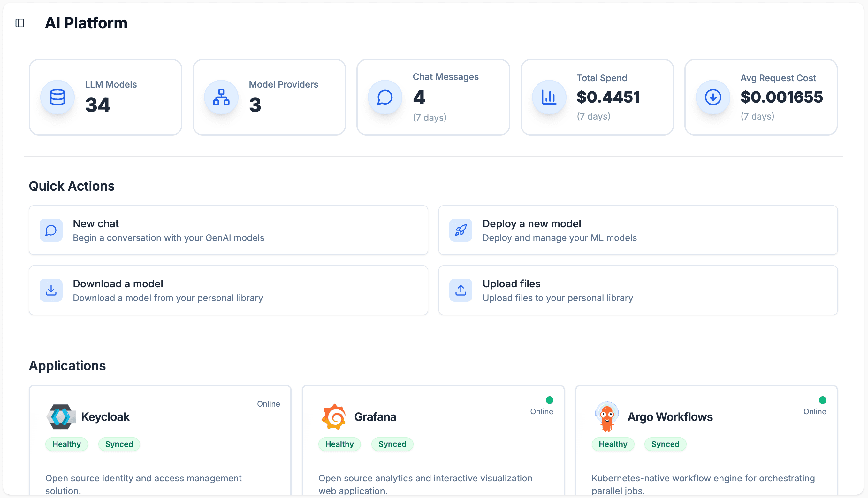Click the download icon in Quick Actions
The image size is (868, 498).
[51, 290]
